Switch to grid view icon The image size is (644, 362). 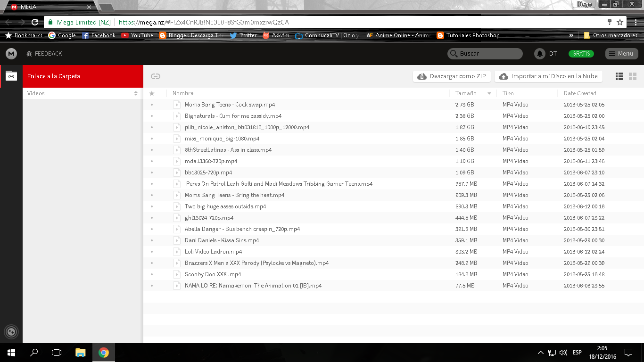[x=633, y=76]
